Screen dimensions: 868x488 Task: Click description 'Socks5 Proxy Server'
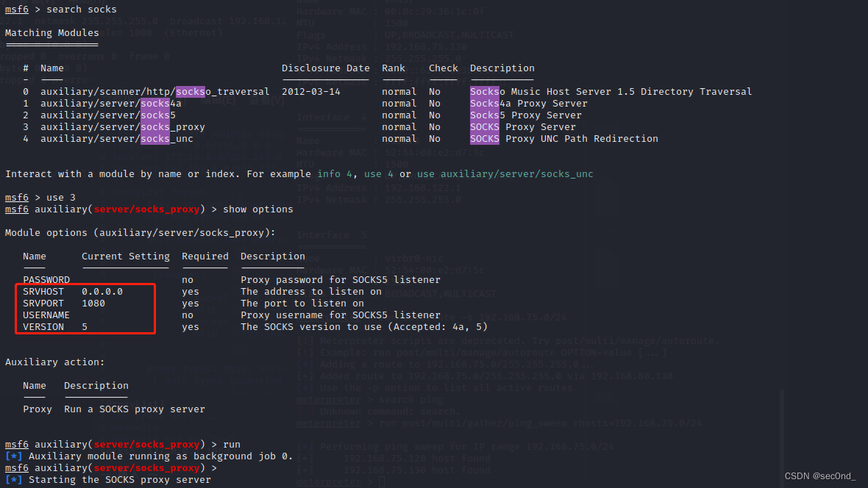pos(526,115)
